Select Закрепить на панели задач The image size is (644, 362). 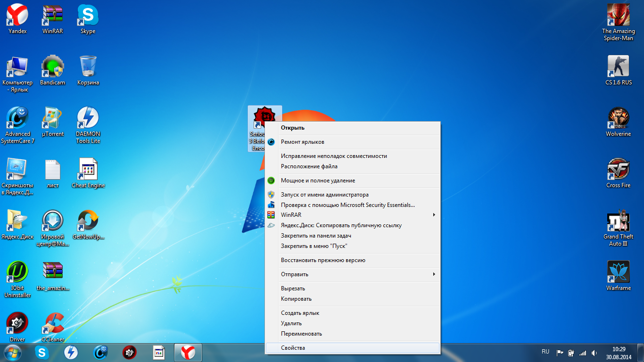pyautogui.click(x=353, y=236)
